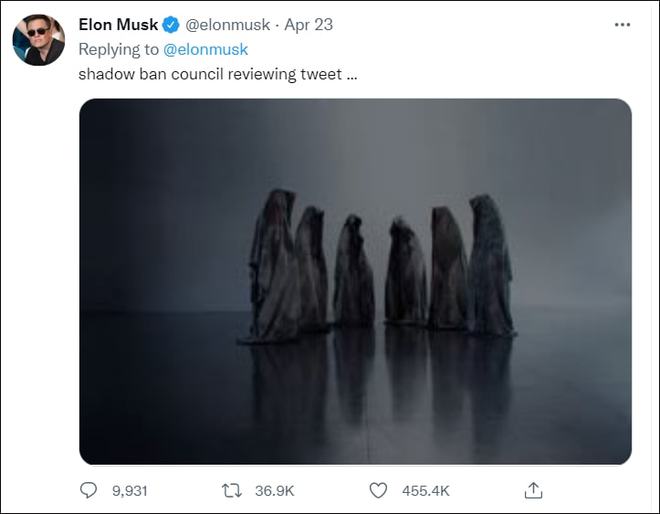Open Elon Musk's profile avatar picture

(x=38, y=40)
